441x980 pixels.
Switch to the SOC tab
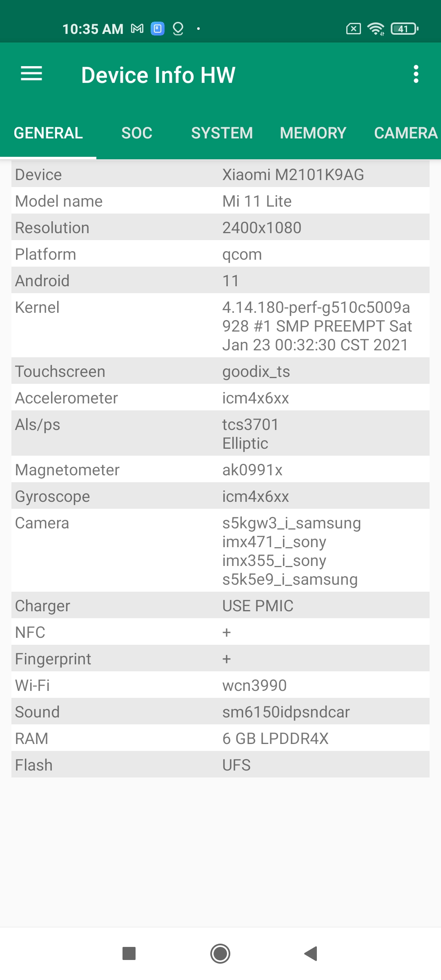(137, 133)
